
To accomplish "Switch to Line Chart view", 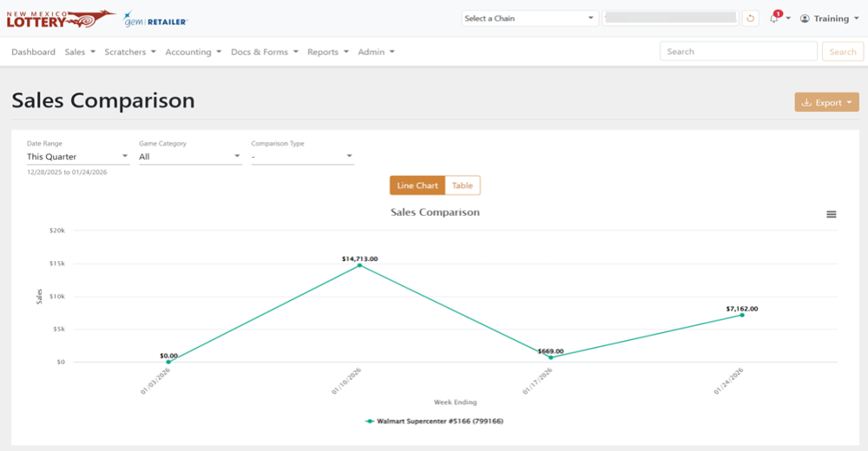I will click(418, 186).
